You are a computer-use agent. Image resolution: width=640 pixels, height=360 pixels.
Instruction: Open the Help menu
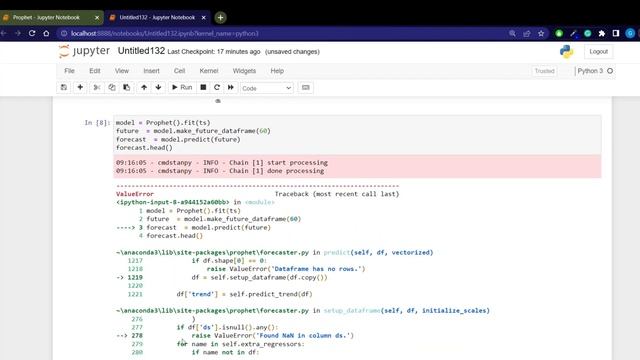tap(277, 71)
